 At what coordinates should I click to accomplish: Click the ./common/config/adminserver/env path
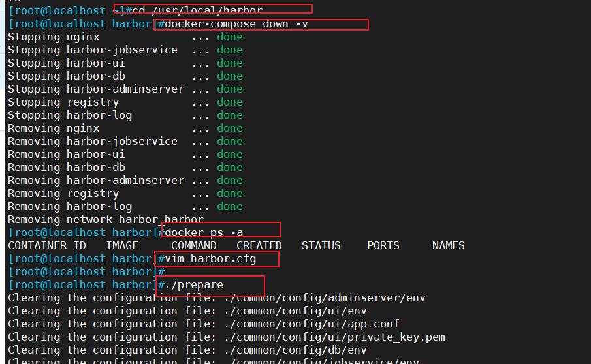(325, 298)
